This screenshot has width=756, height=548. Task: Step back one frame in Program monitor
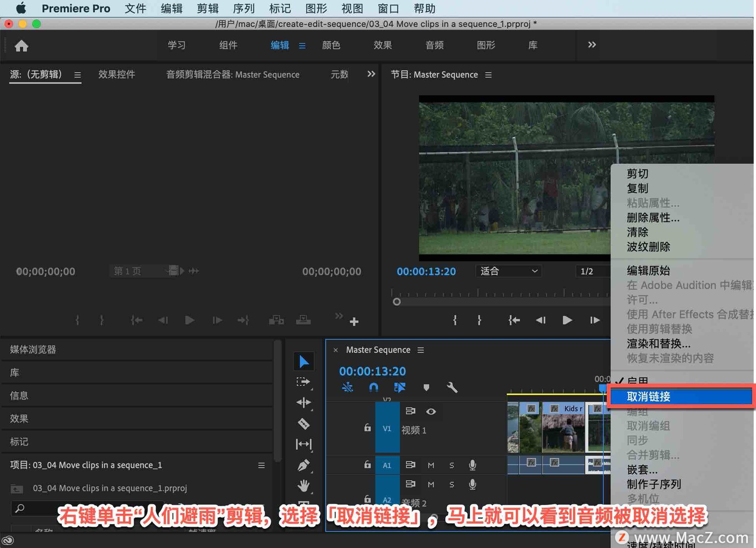[541, 320]
